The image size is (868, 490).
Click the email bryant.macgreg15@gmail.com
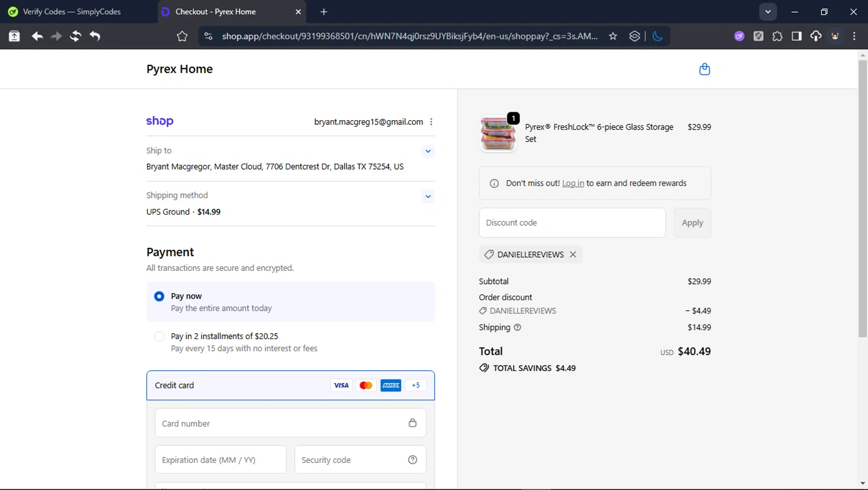(369, 122)
